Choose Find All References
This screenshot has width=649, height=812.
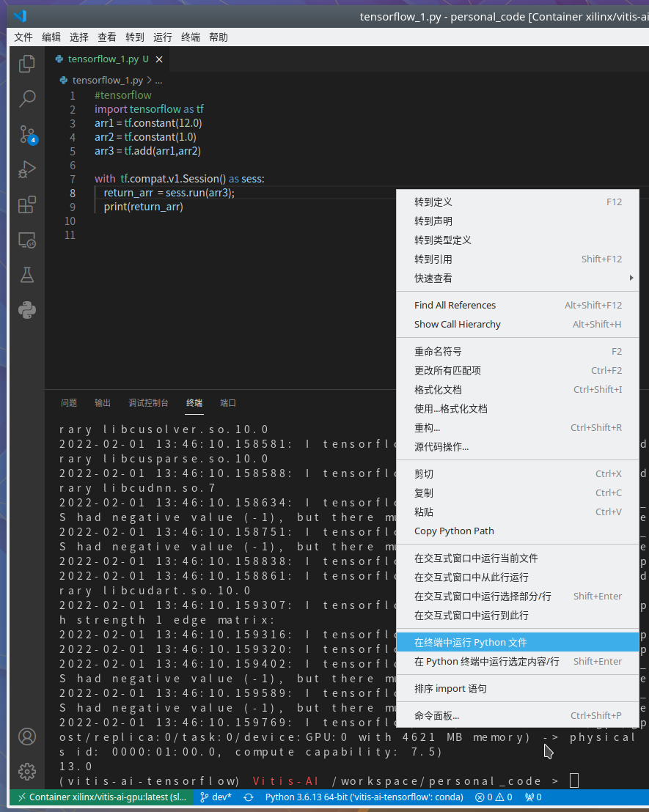(x=517, y=305)
